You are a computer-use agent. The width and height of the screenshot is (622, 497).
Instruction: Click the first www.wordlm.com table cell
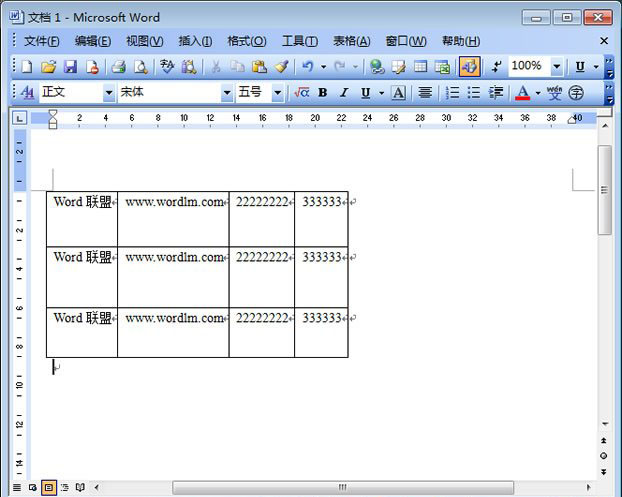click(173, 217)
